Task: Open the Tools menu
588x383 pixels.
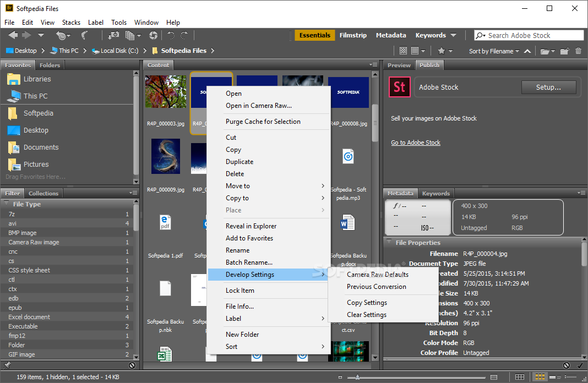Action: 119,23
